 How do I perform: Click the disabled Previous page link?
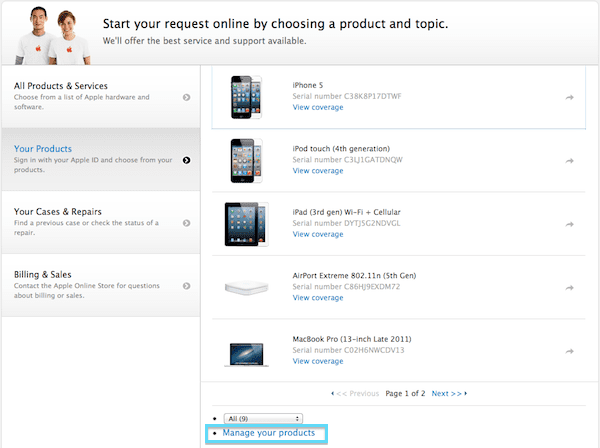(x=355, y=394)
